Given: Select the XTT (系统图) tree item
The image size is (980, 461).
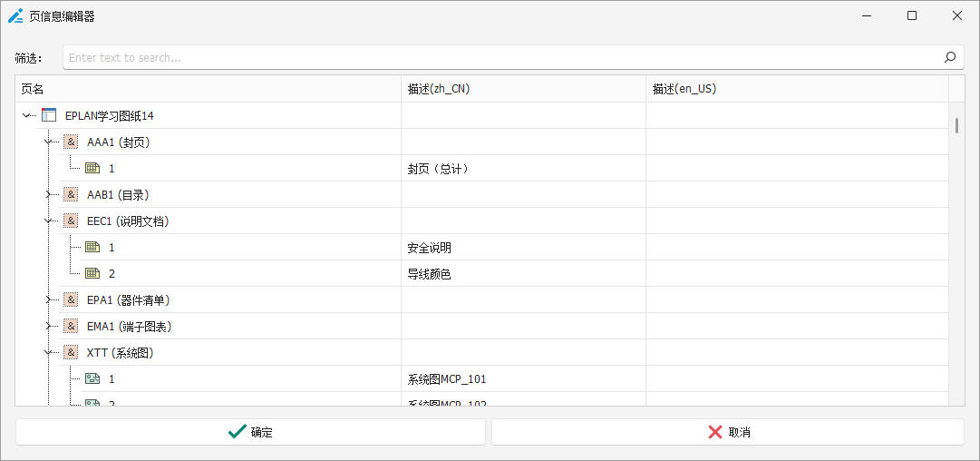Looking at the screenshot, I should tap(120, 352).
